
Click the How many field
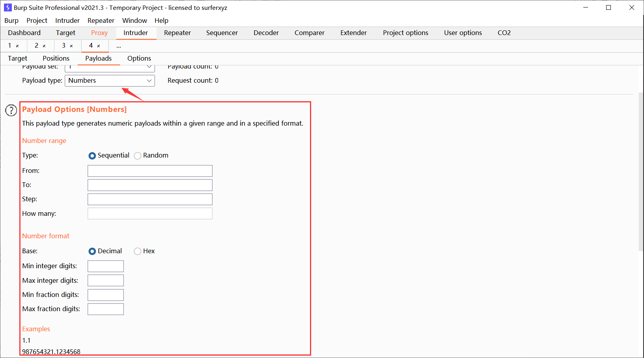[x=150, y=213]
